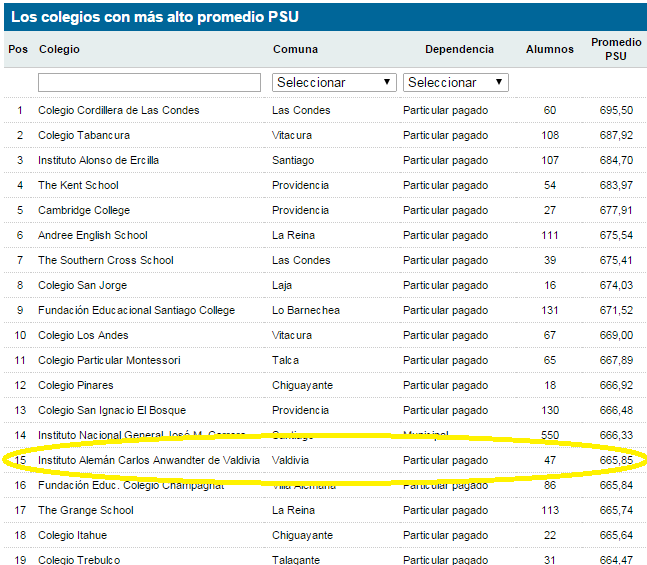The height and width of the screenshot is (565, 647).
Task: Select Colegio San Jorge
Action: tap(83, 285)
